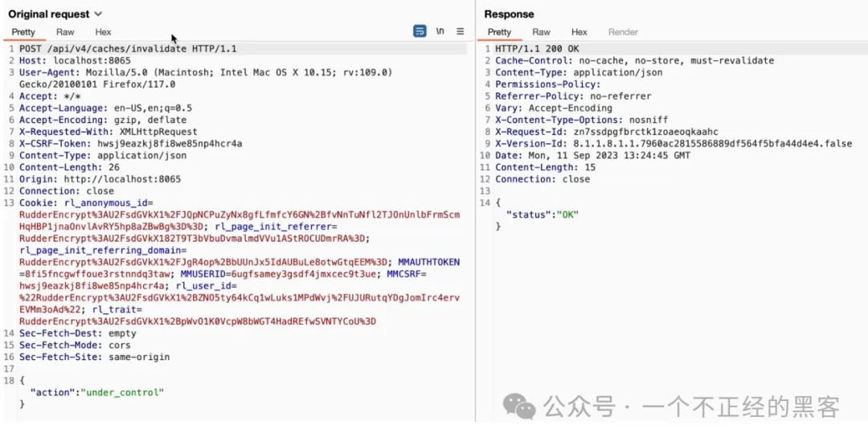Click the Sec-Fetch-Dest: empty line

[77, 334]
